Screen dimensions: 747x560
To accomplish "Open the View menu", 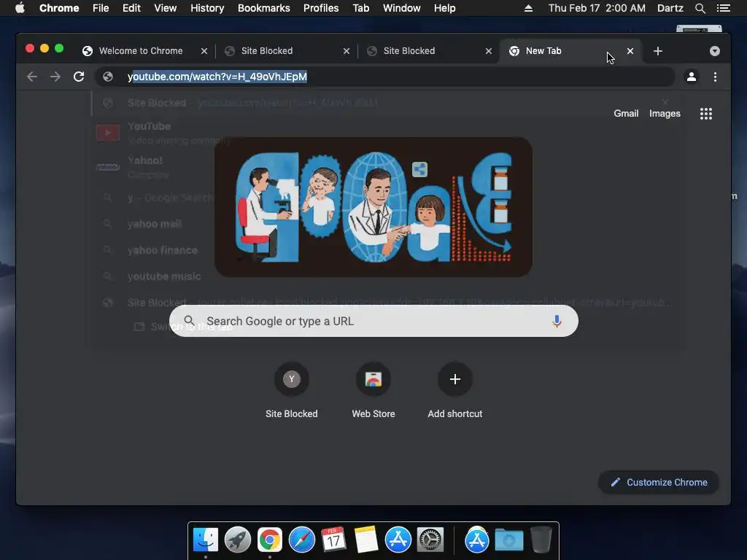I will coord(166,8).
